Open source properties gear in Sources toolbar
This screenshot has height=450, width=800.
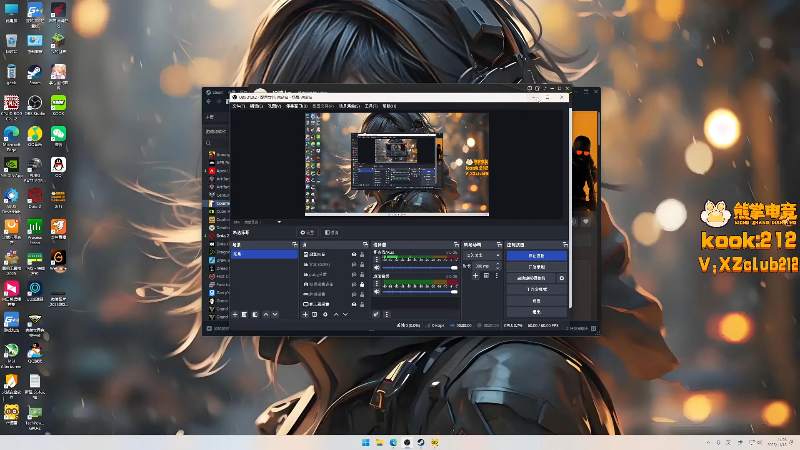[325, 314]
